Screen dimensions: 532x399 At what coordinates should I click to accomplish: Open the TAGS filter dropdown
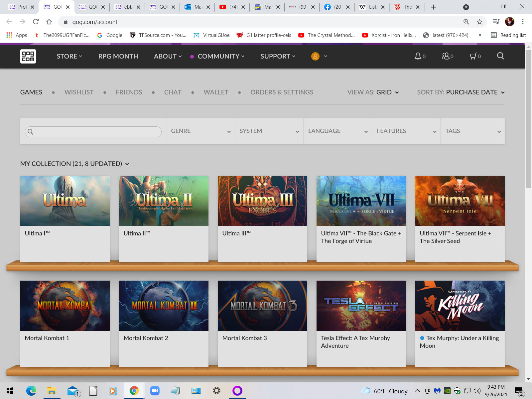coord(472,131)
